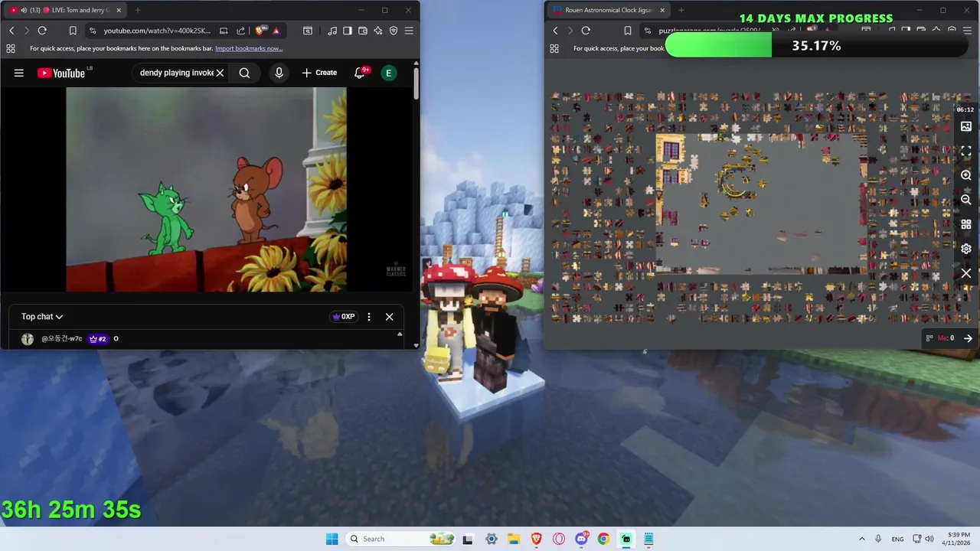Open Brave Rewards triangle icon in YouTube window
The width and height of the screenshot is (980, 551).
coord(276,31)
